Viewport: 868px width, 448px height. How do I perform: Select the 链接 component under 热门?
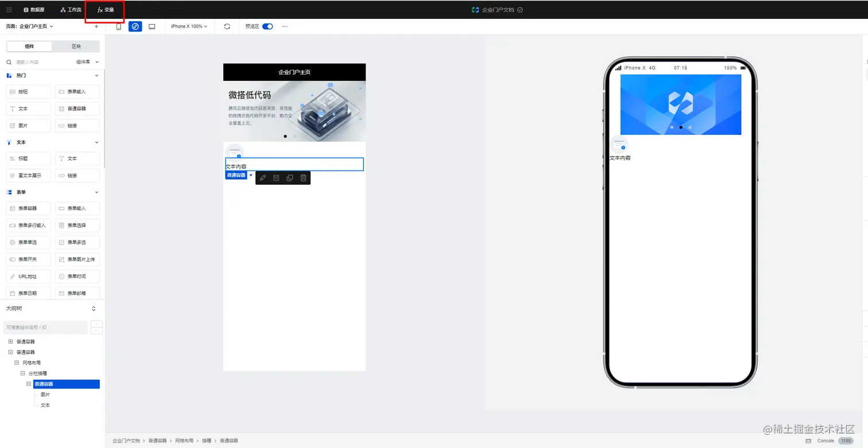point(77,126)
